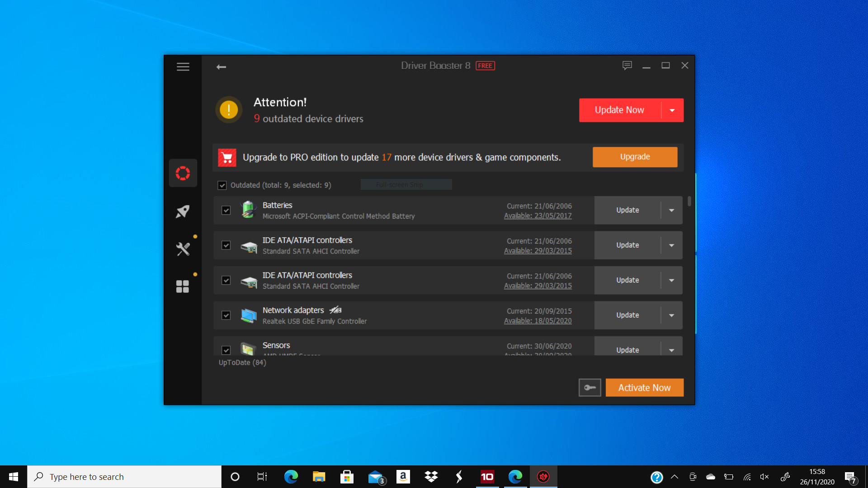The image size is (868, 488).
Task: Select the rocket/boost icon in sidebar
Action: tap(183, 211)
